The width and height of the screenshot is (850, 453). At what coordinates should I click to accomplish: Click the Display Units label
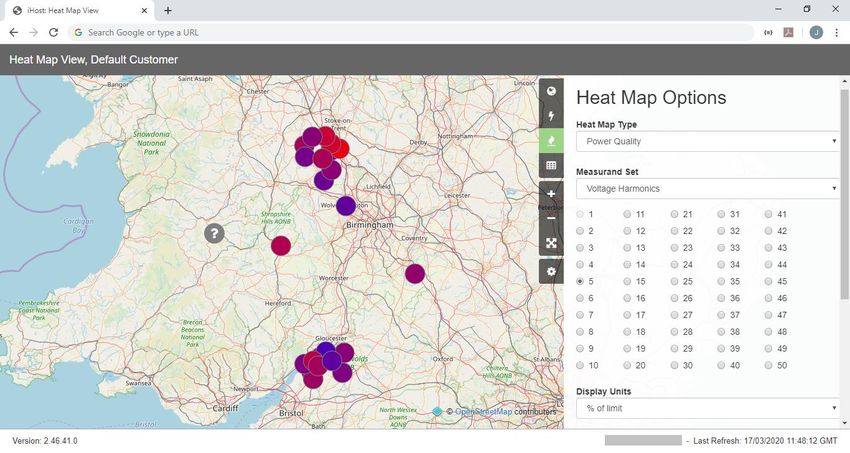[x=603, y=391]
